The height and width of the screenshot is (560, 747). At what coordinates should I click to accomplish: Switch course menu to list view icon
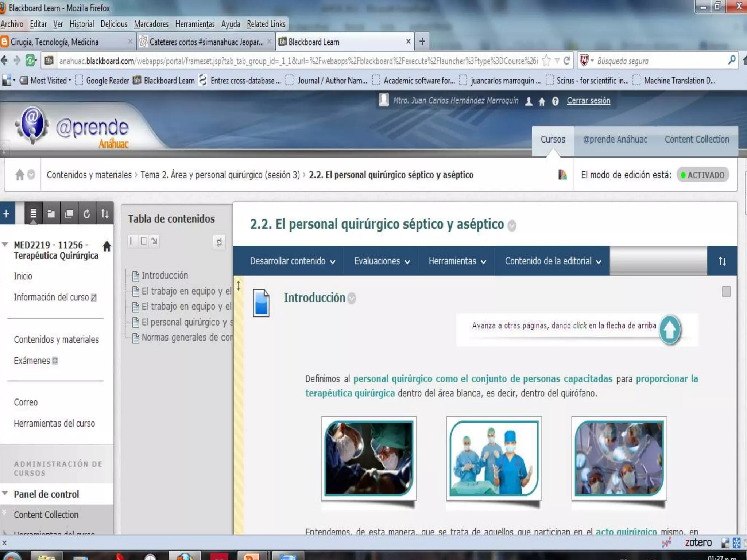(33, 214)
